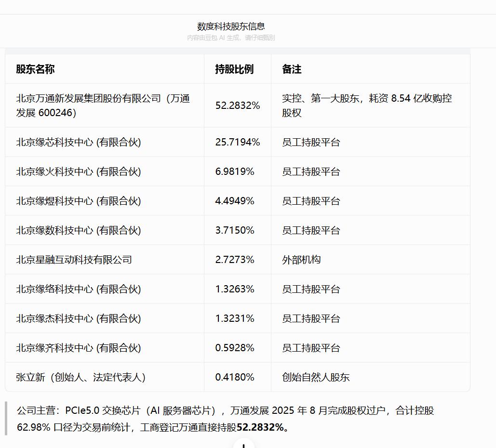
Task: Select the 1.3231% value
Action: 235,319
